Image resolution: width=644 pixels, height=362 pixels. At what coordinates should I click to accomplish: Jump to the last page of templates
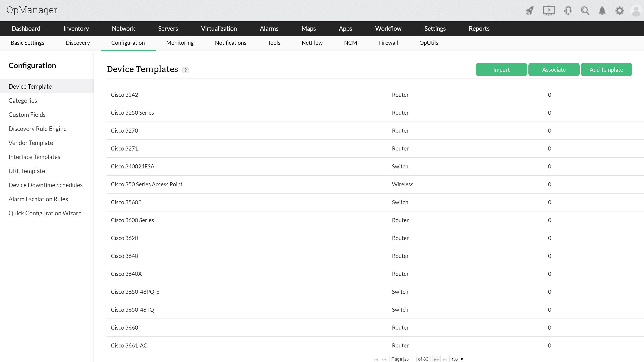click(445, 359)
